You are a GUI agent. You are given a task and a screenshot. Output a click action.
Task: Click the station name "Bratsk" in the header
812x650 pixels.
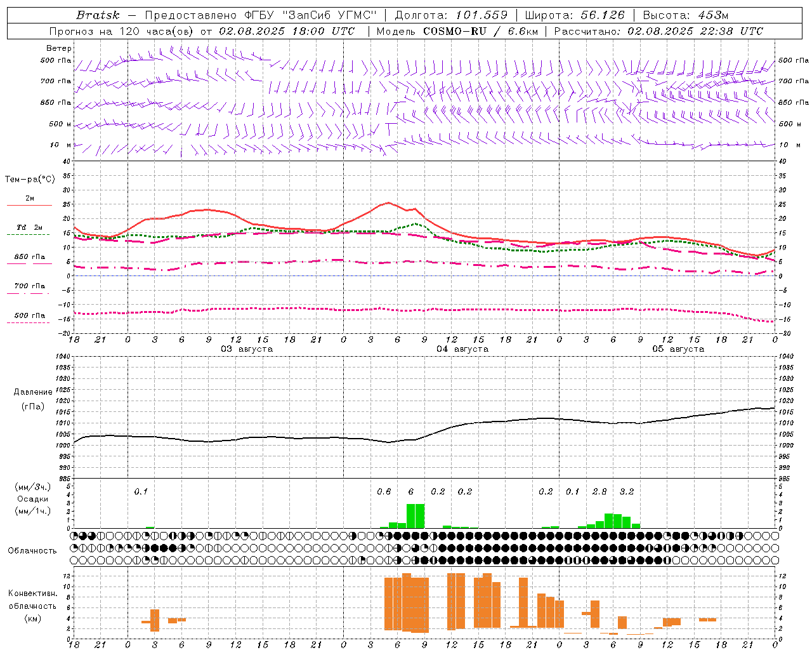pos(98,15)
